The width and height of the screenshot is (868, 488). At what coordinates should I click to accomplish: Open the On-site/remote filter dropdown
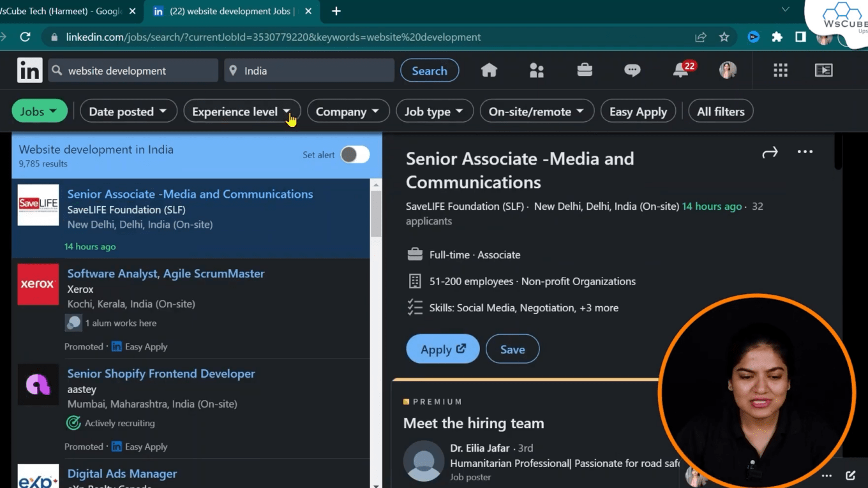click(537, 112)
